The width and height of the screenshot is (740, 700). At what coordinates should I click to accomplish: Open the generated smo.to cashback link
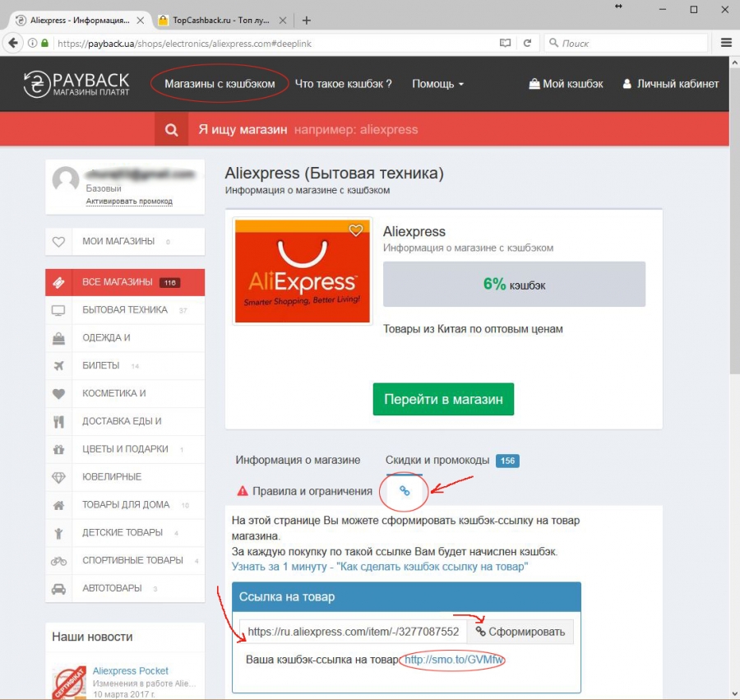pyautogui.click(x=454, y=660)
